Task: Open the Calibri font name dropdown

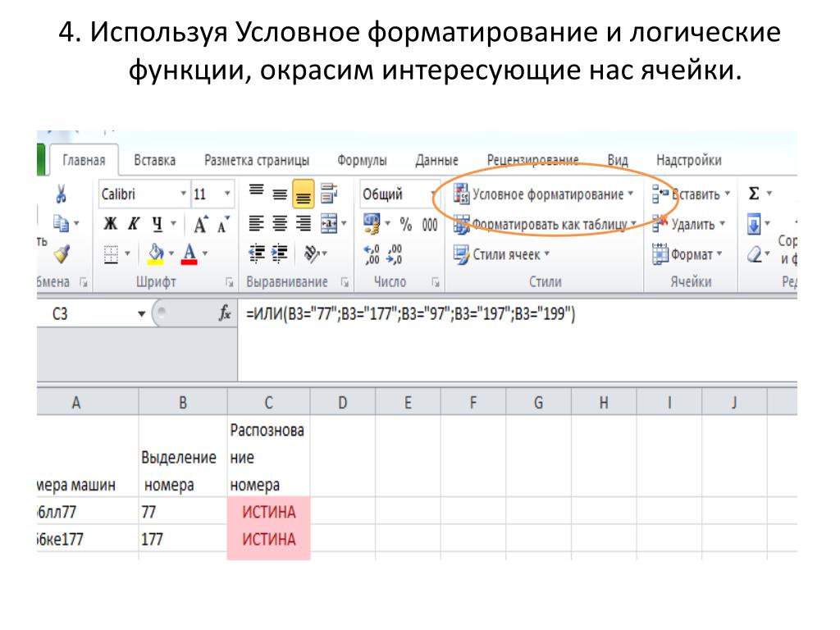Action: click(183, 194)
